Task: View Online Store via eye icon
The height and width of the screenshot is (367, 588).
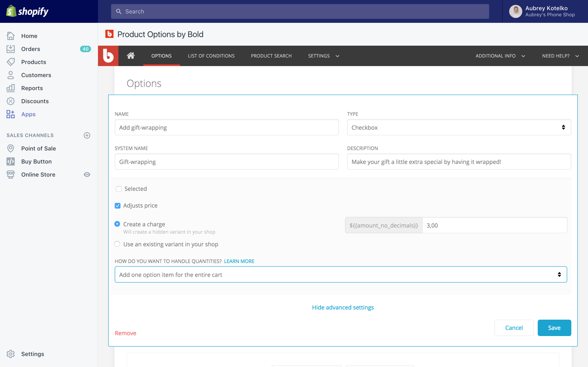Action: point(87,175)
